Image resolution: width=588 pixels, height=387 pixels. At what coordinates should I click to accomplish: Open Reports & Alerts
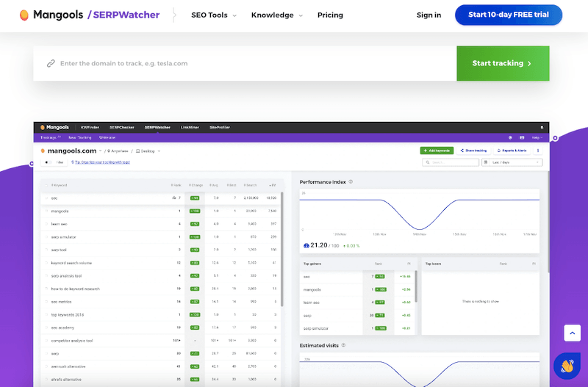pos(512,151)
